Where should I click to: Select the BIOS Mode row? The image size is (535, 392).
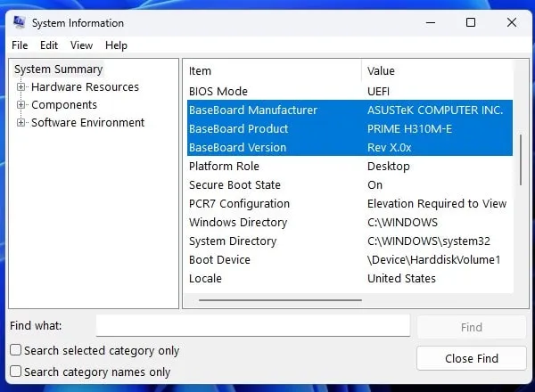pos(350,92)
